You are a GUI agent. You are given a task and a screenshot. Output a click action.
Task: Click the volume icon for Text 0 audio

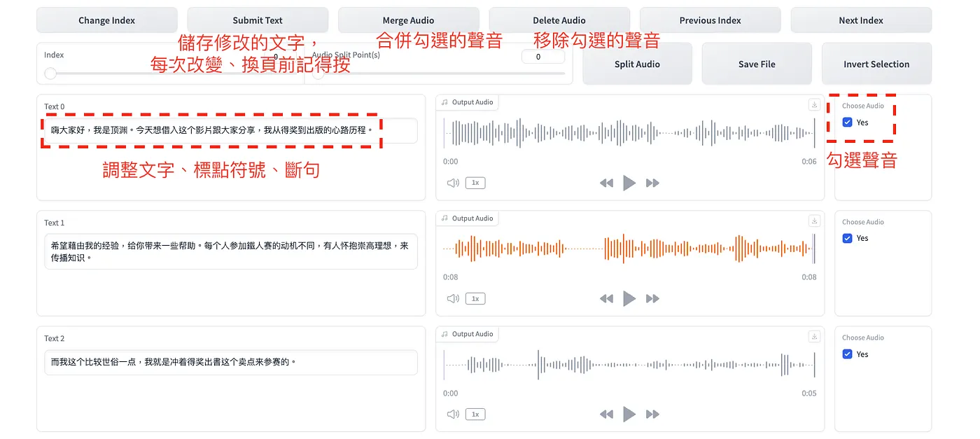click(453, 183)
